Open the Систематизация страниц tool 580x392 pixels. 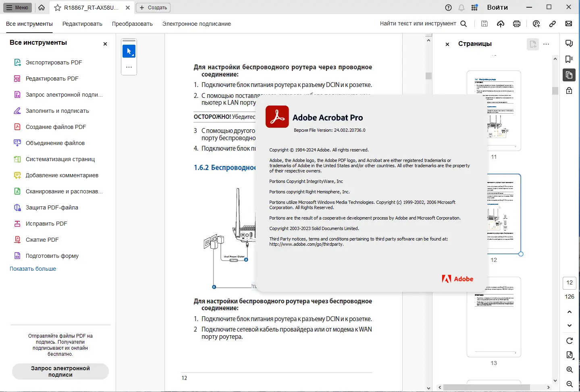pyautogui.click(x=58, y=159)
